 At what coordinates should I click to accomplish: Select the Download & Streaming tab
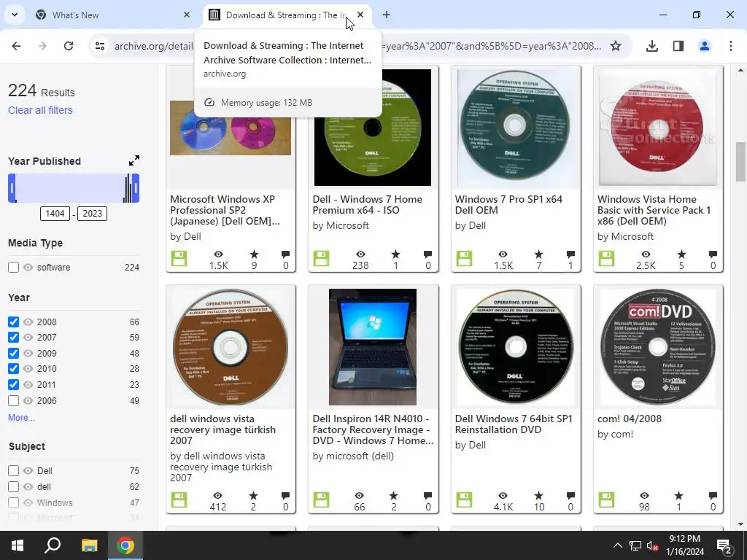pos(286,15)
